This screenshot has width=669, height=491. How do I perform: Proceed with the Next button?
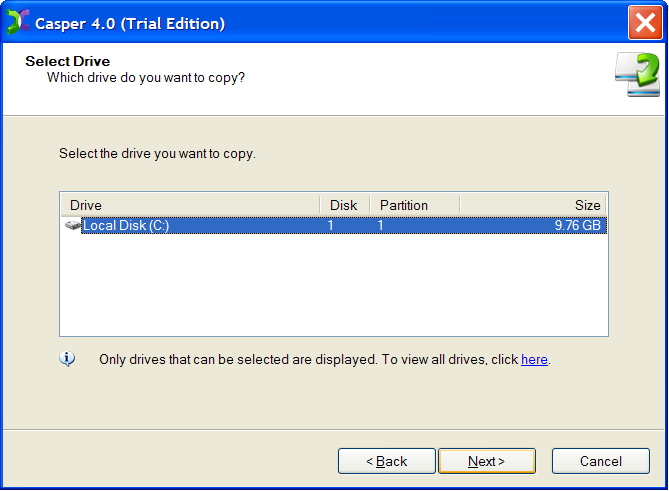point(487,461)
